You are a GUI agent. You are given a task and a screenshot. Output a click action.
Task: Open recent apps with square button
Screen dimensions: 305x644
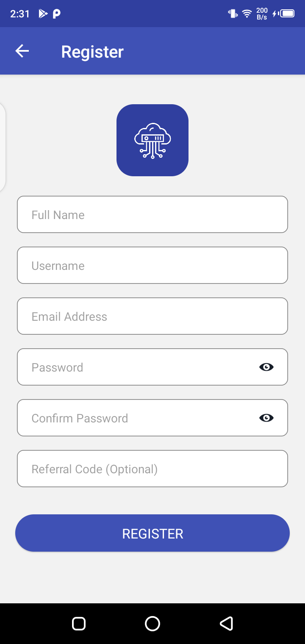point(79,624)
